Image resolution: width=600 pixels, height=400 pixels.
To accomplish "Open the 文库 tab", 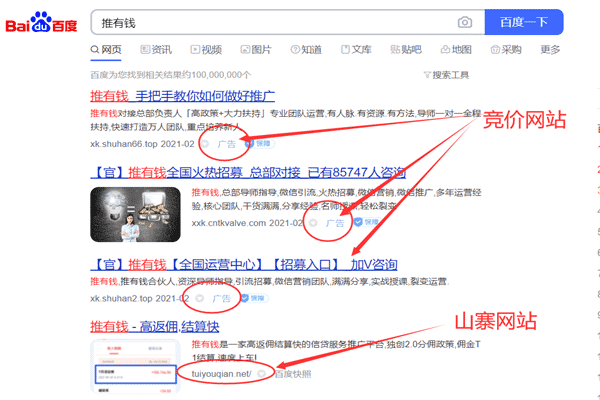I will point(356,50).
